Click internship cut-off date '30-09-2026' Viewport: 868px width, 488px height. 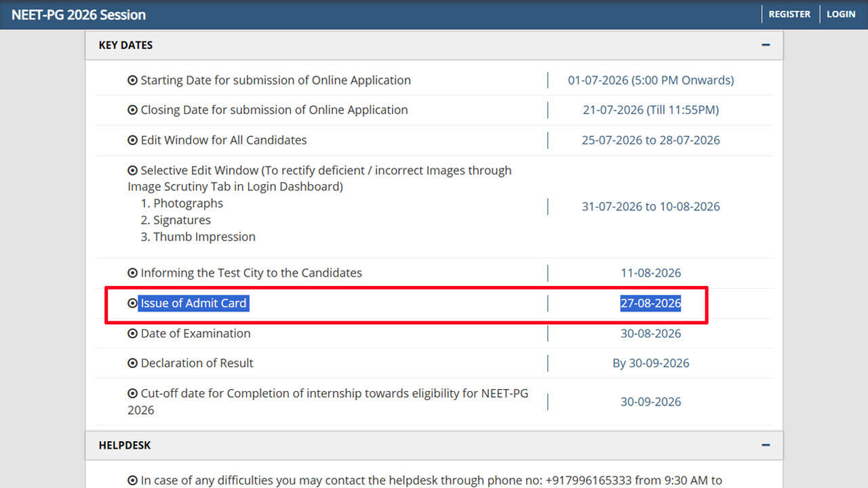click(651, 401)
